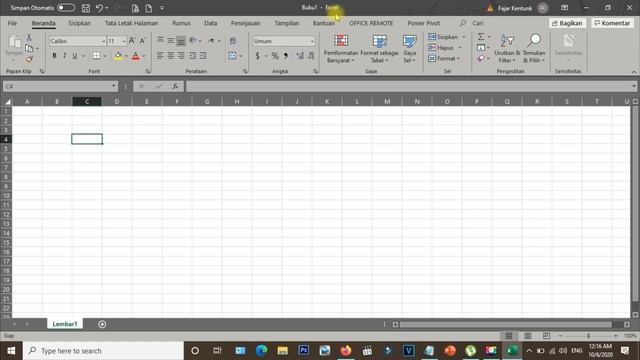The height and width of the screenshot is (360, 640).
Task: Click the horizontal scrollbar
Action: [x=506, y=324]
